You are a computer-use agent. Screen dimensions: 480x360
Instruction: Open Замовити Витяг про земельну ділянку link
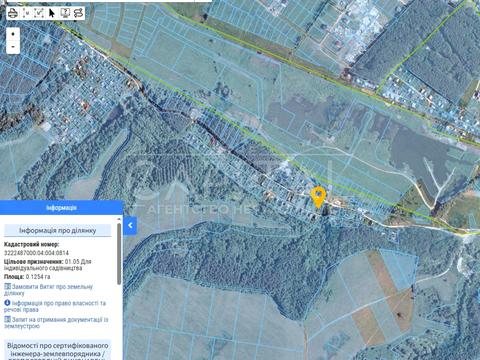[48, 290]
